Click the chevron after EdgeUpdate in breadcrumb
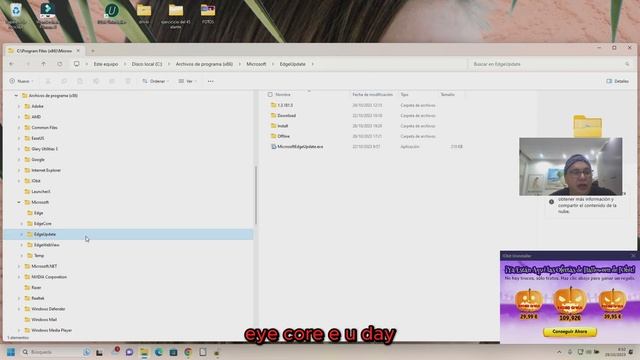This screenshot has width=640, height=360. [x=313, y=64]
